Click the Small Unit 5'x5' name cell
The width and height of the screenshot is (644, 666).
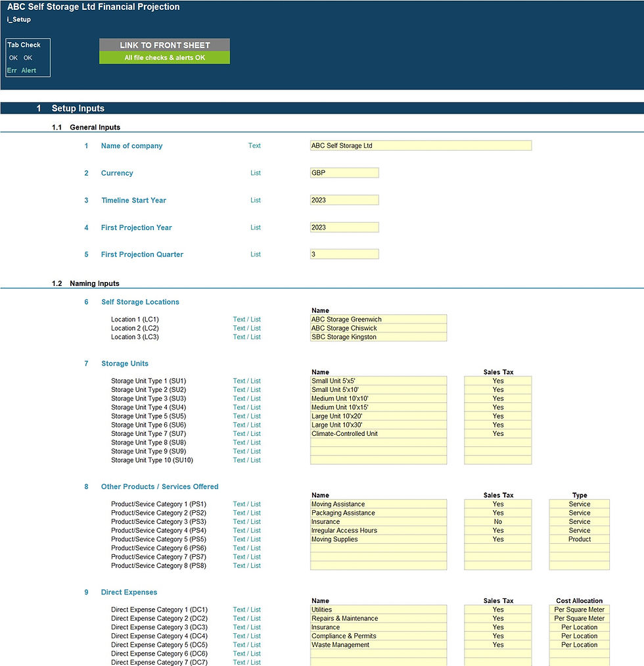point(379,381)
